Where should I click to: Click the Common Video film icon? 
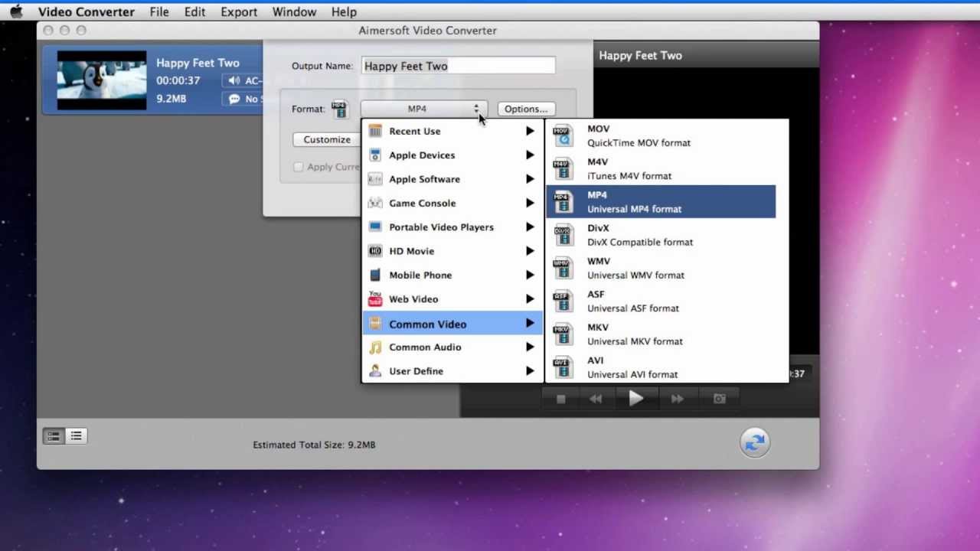tap(375, 324)
